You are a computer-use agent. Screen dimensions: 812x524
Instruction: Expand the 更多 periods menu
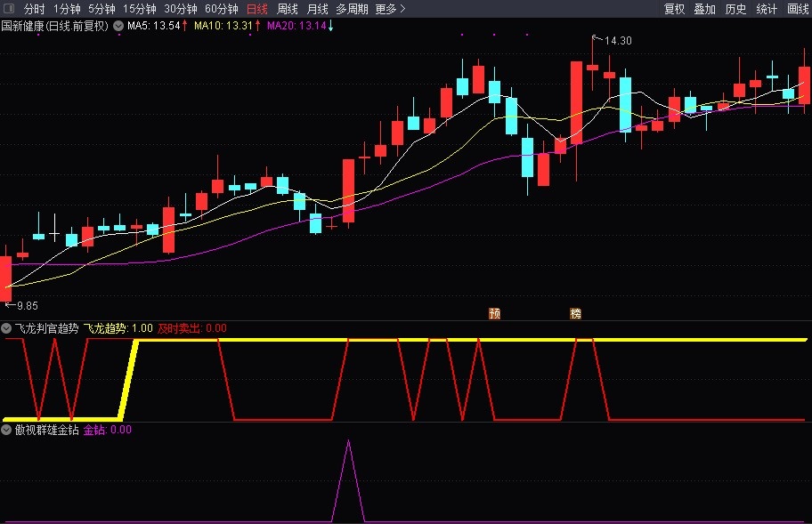390,9
